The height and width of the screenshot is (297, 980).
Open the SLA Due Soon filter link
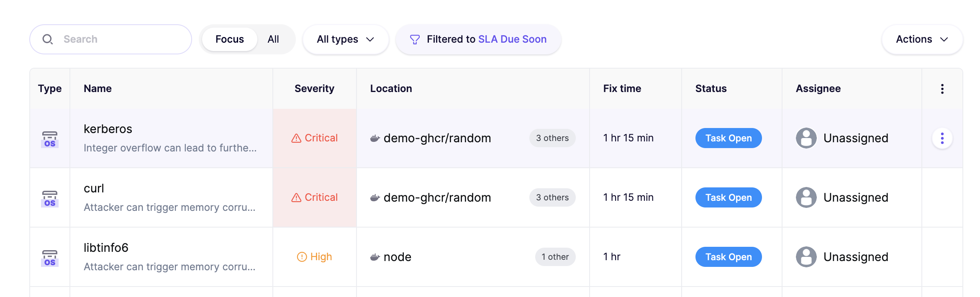coord(512,39)
